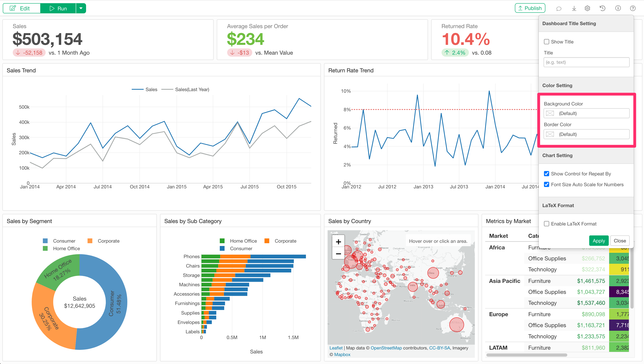Open the history clock icon
Image resolution: width=644 pixels, height=364 pixels.
(603, 9)
